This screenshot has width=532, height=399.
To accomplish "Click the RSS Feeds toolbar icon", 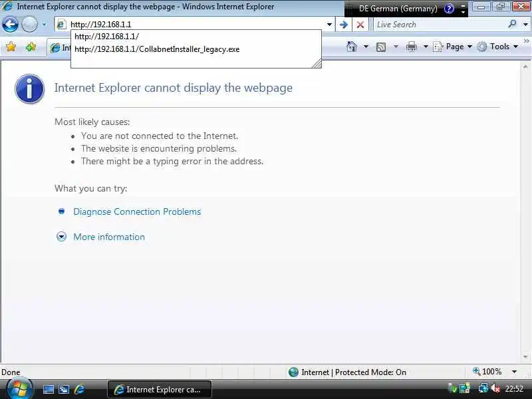I will click(x=381, y=47).
